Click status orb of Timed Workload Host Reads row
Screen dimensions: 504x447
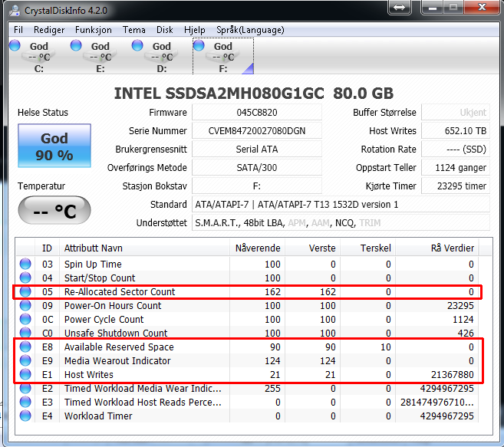click(25, 402)
